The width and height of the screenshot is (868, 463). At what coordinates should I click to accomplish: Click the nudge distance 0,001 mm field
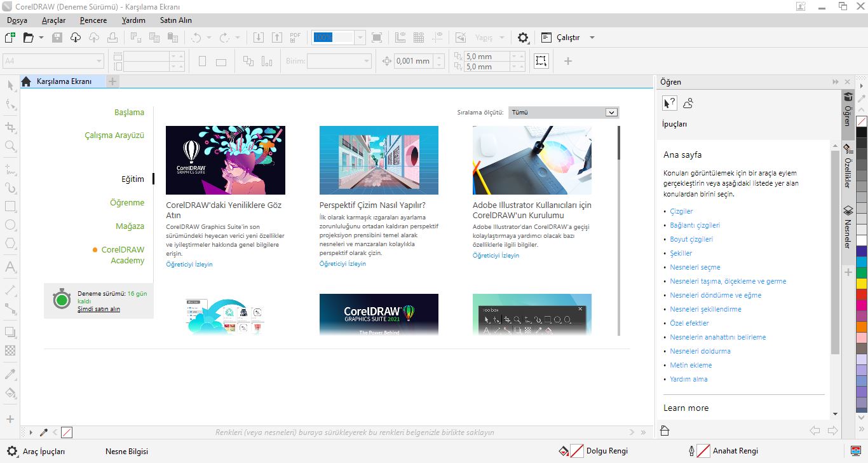click(414, 61)
